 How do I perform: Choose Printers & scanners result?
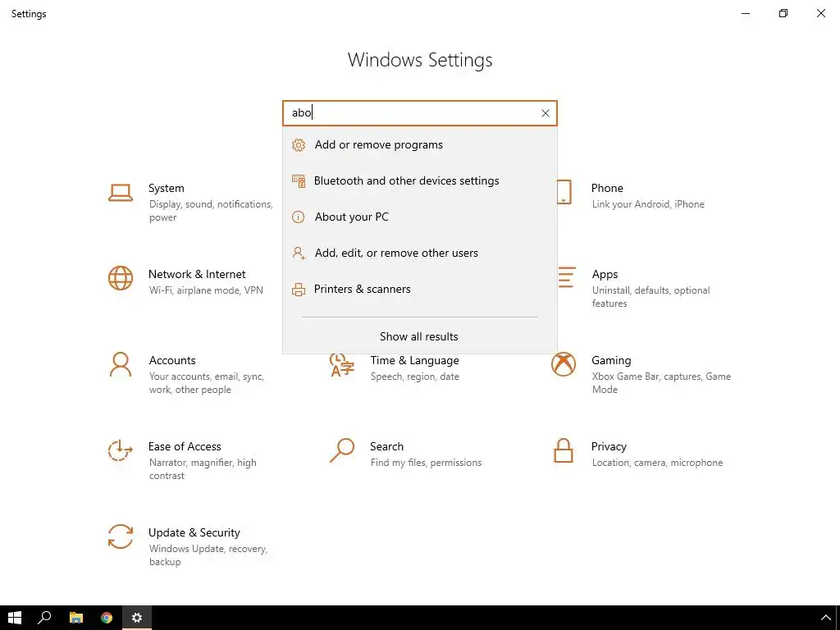click(420, 290)
